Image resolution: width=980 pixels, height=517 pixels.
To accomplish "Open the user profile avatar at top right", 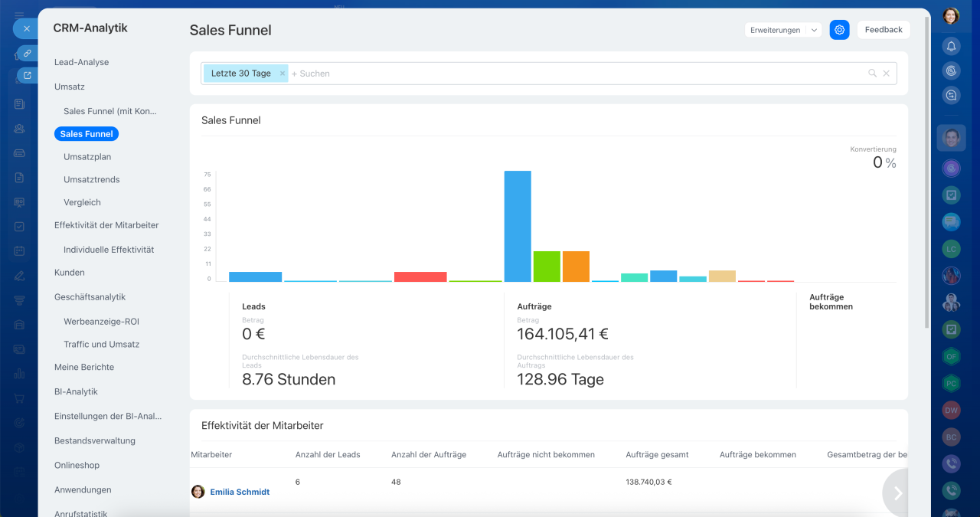I will [x=951, y=15].
